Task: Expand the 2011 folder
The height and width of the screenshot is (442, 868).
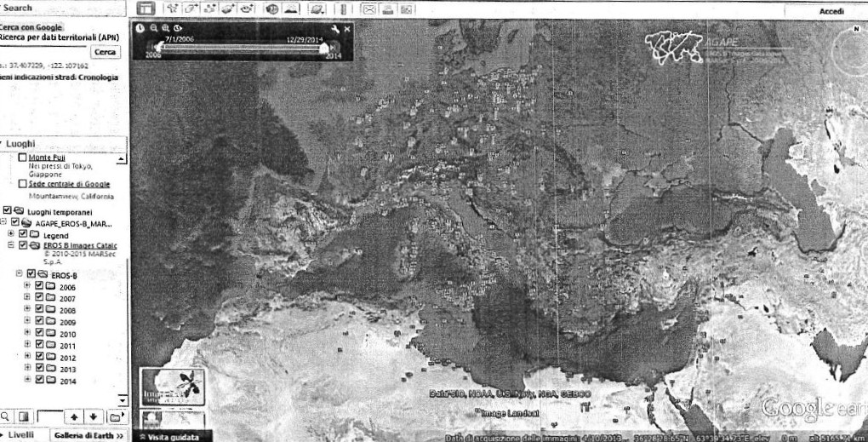Action: coord(27,345)
